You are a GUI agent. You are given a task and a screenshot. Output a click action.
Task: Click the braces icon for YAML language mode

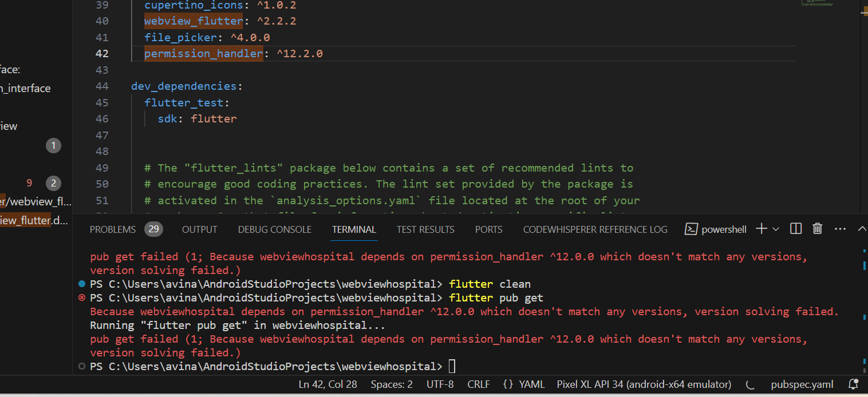508,384
